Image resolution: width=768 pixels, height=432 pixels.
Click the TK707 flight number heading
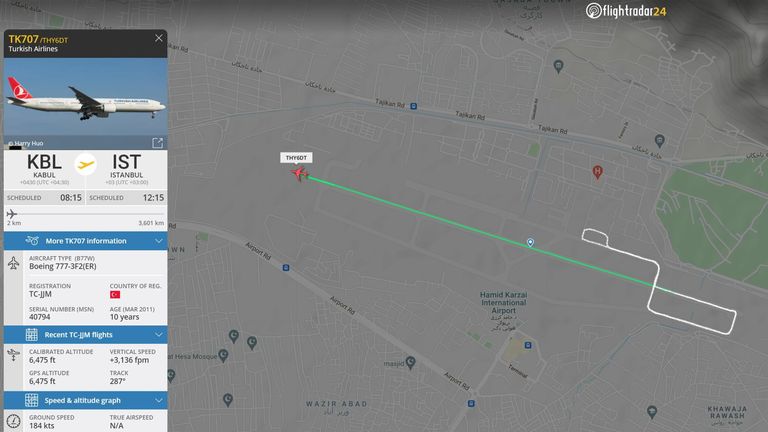[23, 39]
